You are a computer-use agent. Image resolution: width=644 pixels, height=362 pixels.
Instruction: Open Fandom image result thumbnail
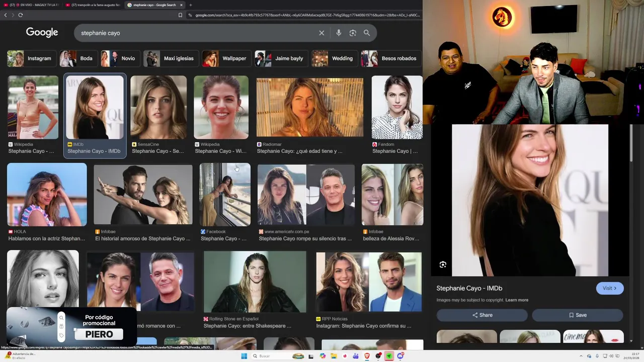click(x=397, y=107)
